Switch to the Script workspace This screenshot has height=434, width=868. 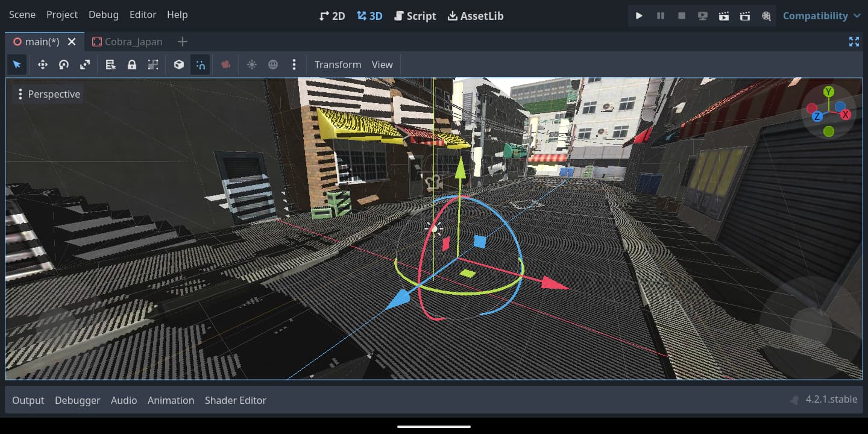click(415, 16)
